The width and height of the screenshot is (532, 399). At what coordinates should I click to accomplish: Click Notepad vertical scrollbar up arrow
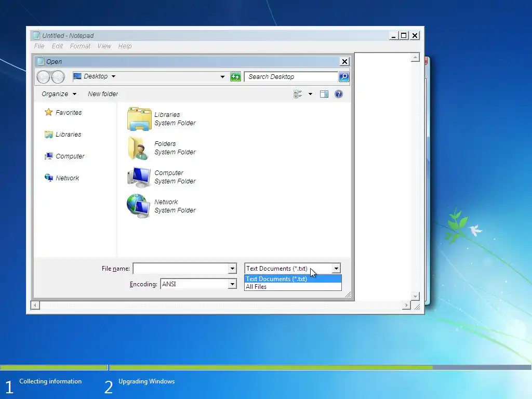click(x=415, y=57)
